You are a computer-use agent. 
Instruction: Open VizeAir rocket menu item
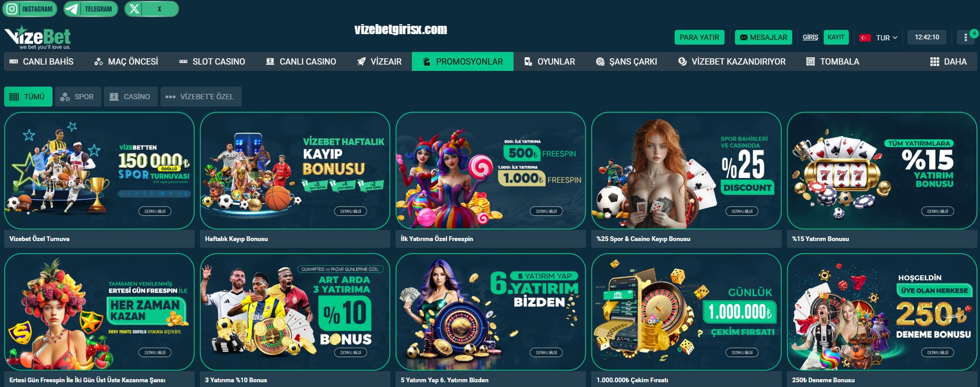click(x=379, y=61)
